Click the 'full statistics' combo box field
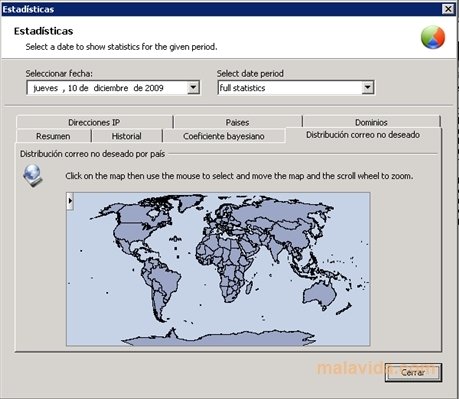 coord(296,88)
